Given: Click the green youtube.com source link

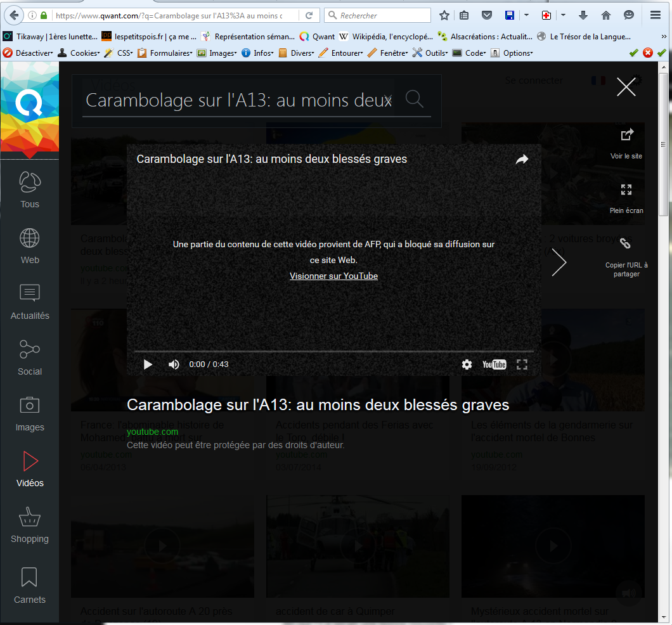Looking at the screenshot, I should point(152,432).
